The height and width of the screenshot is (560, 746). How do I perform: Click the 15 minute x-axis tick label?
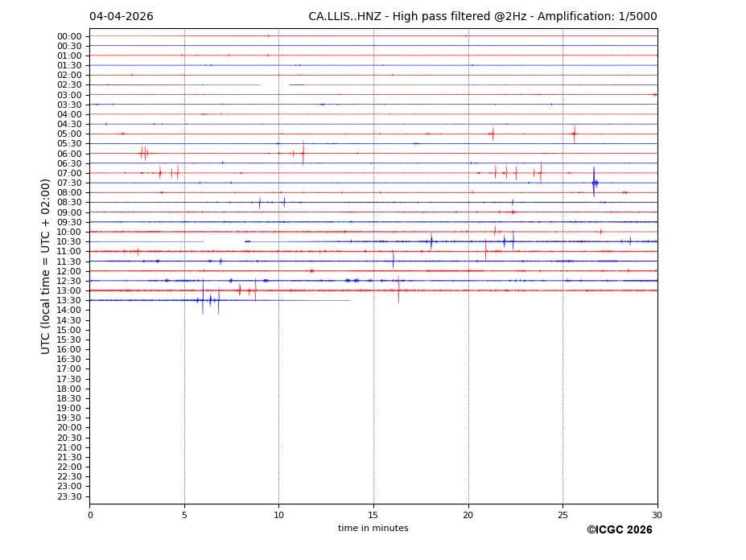pyautogui.click(x=373, y=515)
